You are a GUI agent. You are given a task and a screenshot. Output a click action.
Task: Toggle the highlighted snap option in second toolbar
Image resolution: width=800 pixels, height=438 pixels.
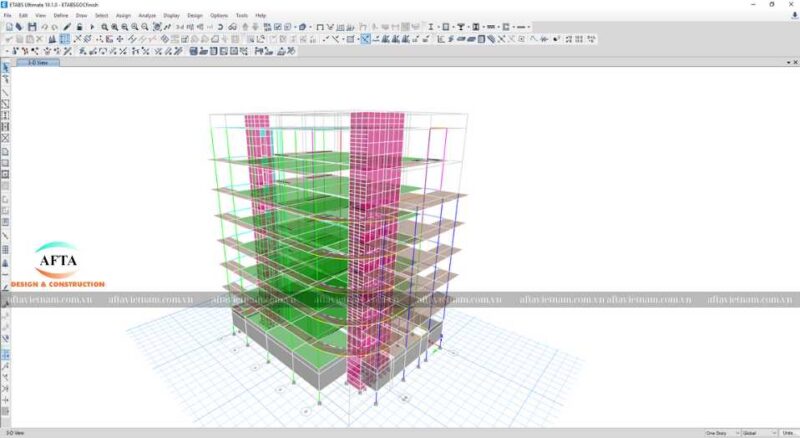click(365, 38)
